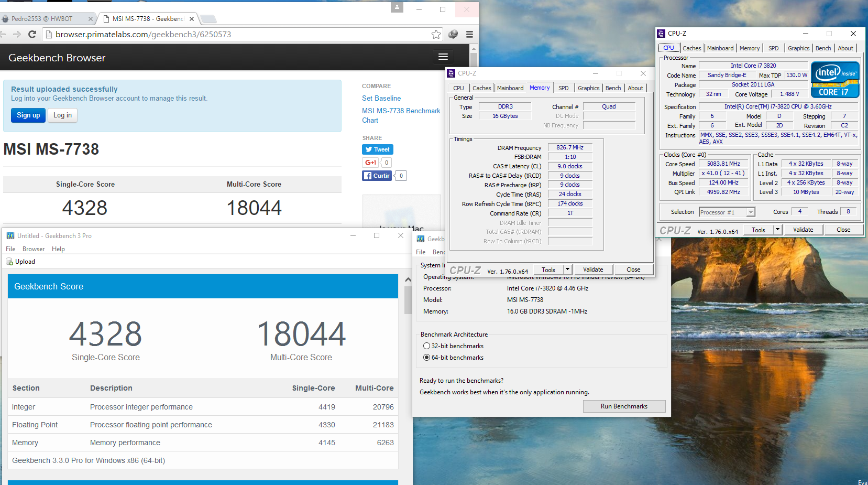Click the Intel Core i7 3820 name field
868x485 pixels.
(753, 66)
